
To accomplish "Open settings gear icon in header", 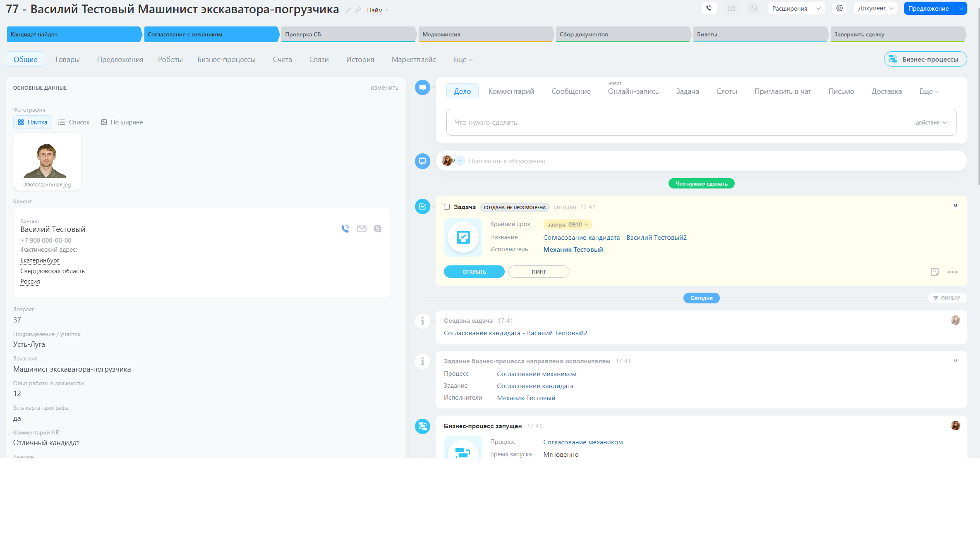I will pos(839,8).
